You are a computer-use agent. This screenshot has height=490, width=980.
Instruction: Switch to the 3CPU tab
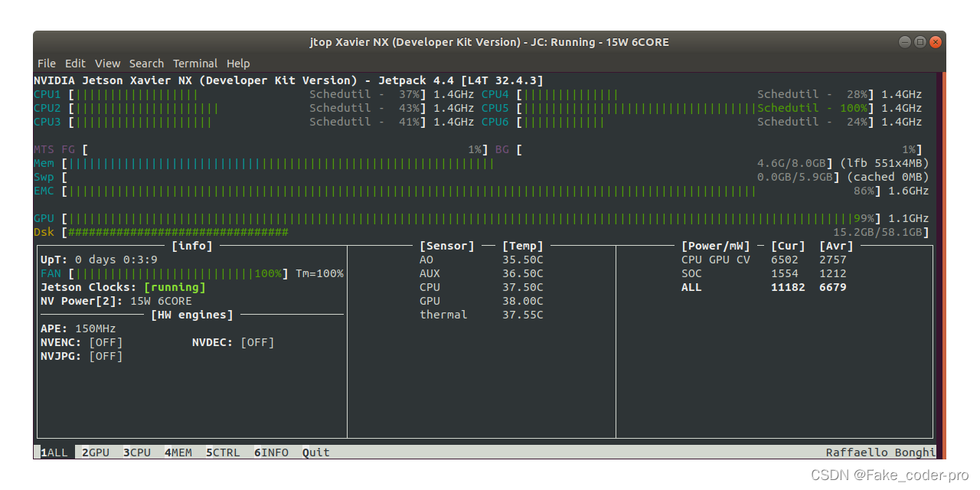tap(137, 452)
